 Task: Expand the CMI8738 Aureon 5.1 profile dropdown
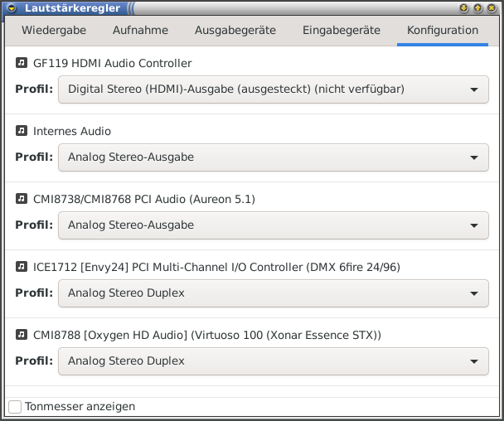(273, 225)
